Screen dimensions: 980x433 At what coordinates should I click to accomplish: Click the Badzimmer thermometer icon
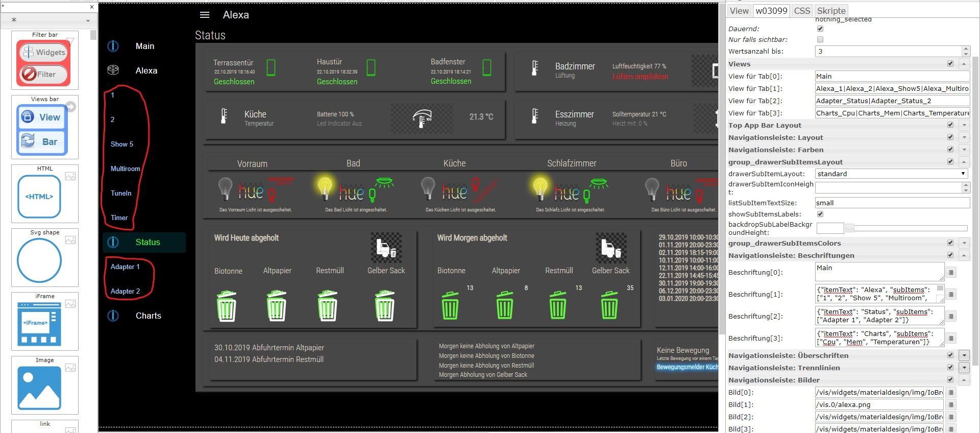coord(534,68)
